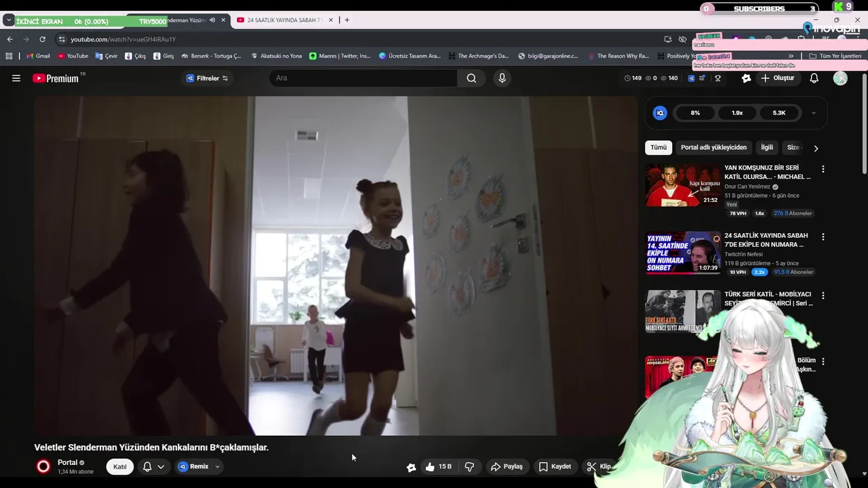
Task: Open the account avatar menu
Action: click(x=840, y=78)
